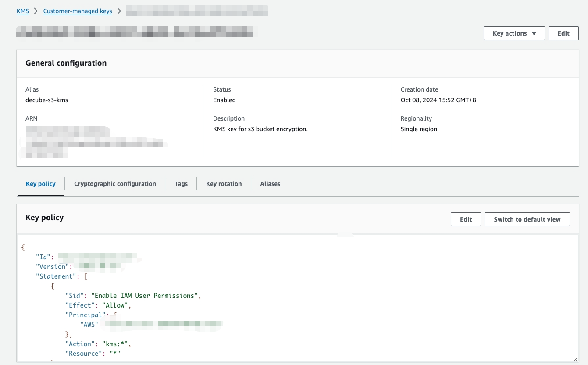Screen dimensions: 588x365
Task: Click the blurred key ID breadcrumb item
Action: [x=197, y=11]
